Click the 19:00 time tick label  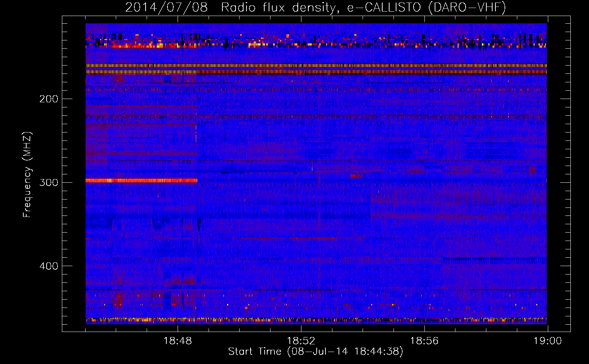point(548,341)
